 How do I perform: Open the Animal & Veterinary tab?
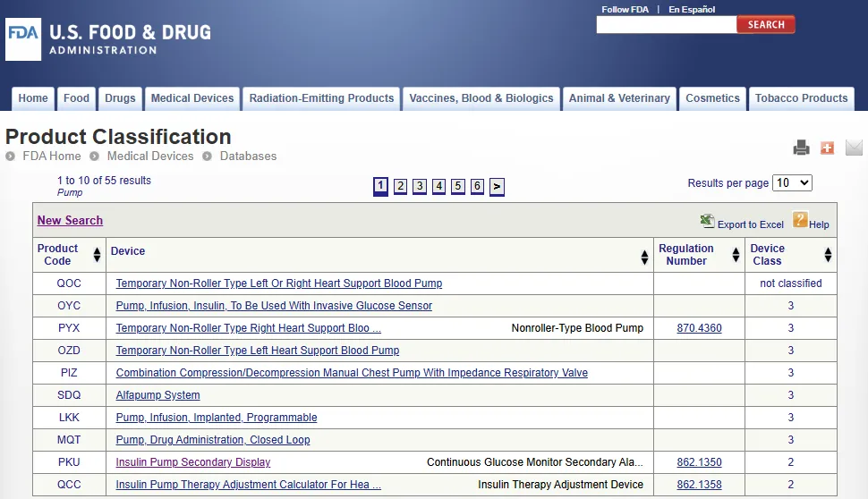point(619,98)
